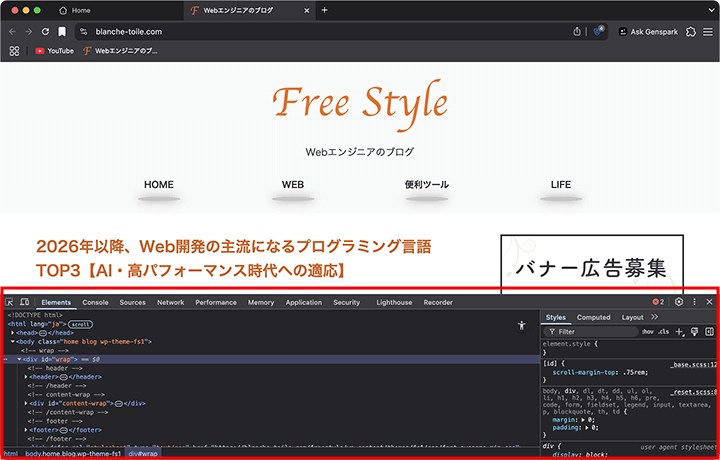Open the shield extension with badge
The image size is (720, 460).
pos(598,31)
